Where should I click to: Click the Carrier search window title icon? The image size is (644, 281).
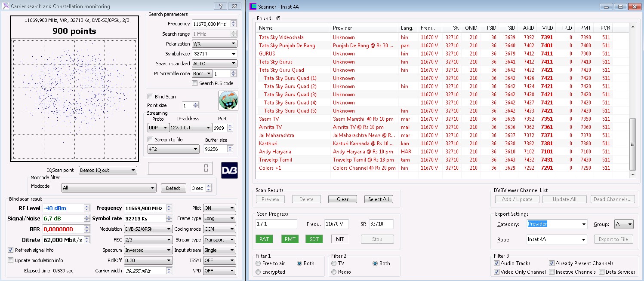pos(6,6)
